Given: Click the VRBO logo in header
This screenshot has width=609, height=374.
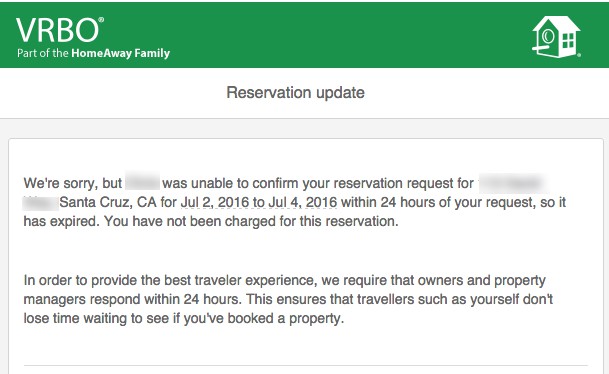Looking at the screenshot, I should [x=58, y=30].
